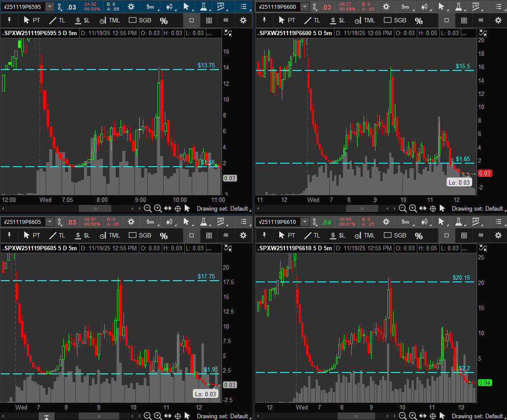Screen dimensions: 507x420
Task: Open the 5m timeframe dropdown in P6610 panel
Action: pos(405,222)
